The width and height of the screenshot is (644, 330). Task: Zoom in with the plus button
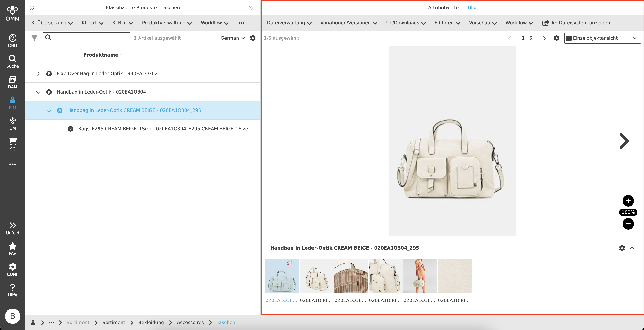(628, 201)
